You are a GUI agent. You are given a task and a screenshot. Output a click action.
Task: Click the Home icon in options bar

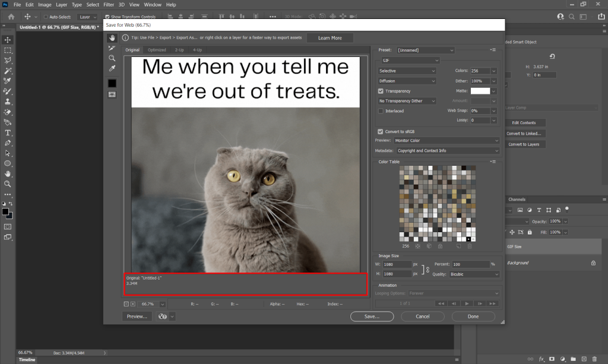pos(11,17)
